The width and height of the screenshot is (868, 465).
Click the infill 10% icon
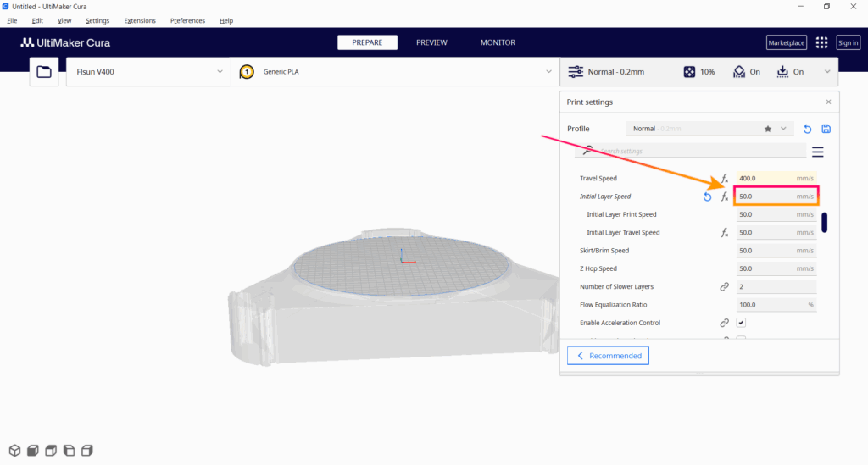(x=689, y=72)
